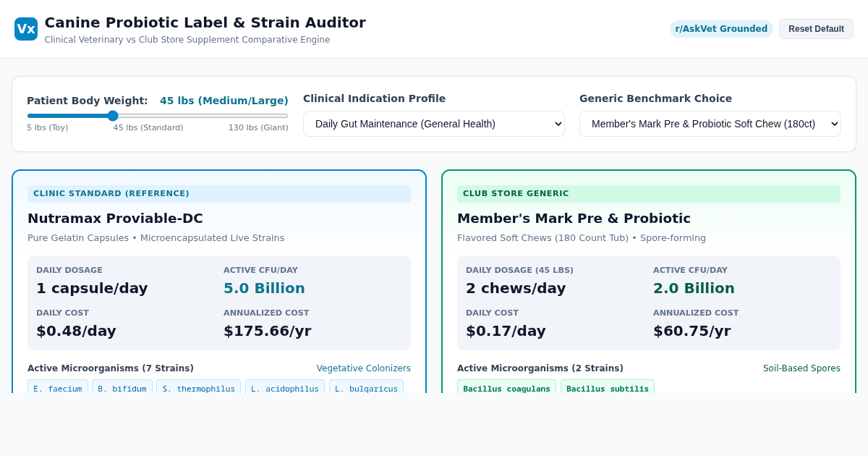Click the 130 lbs (Giant) slider label
The width and height of the screenshot is (868, 456).
[x=258, y=127]
